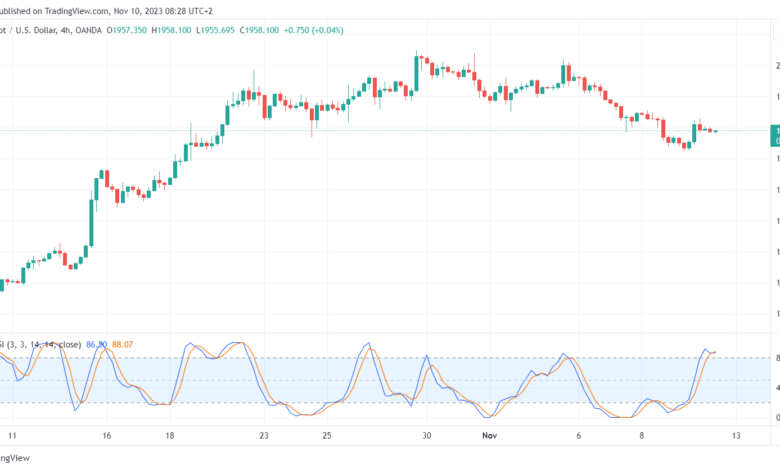
Task: Select the indicator label '(3, 3, 14, 14, close)'
Action: pyautogui.click(x=43, y=344)
